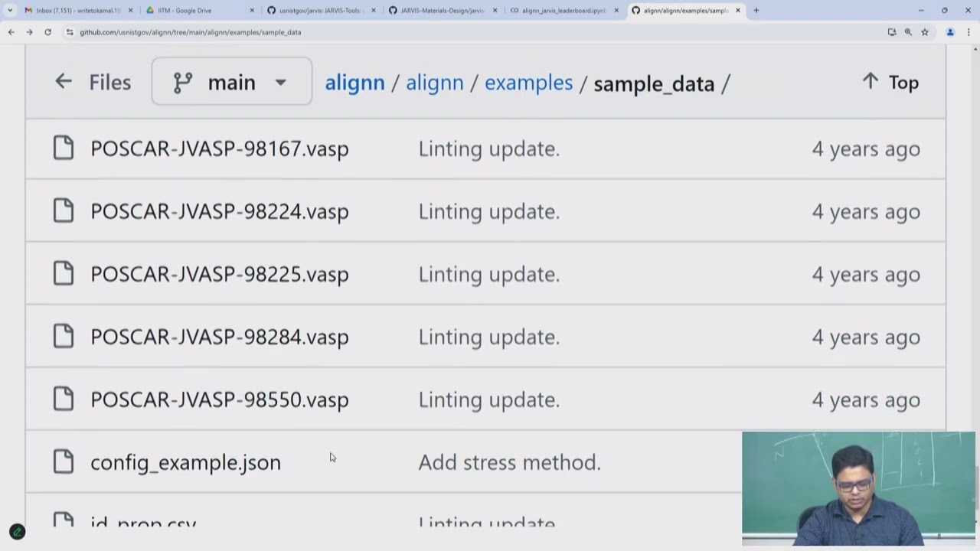The width and height of the screenshot is (980, 551).
Task: Click file icon beside POSCAR-JVASP-98284.vasp
Action: [x=64, y=336]
